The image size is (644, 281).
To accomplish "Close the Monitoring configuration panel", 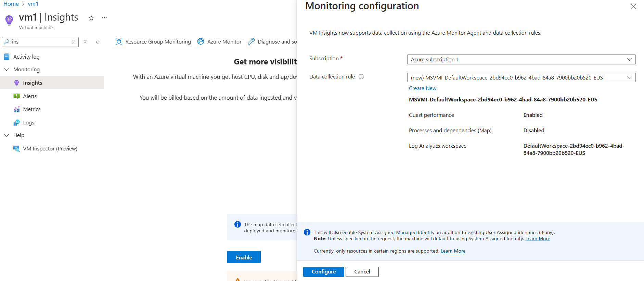I will click(633, 6).
